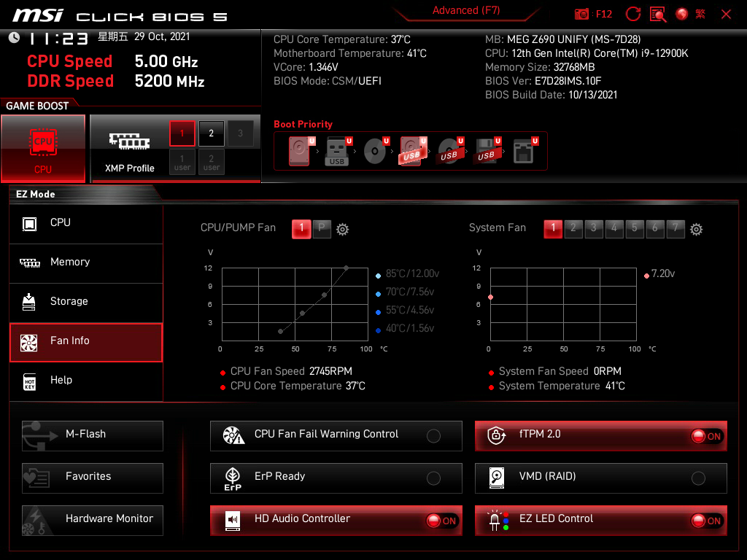Open Hardware Monitor
This screenshot has height=560, width=747.
[x=93, y=521]
